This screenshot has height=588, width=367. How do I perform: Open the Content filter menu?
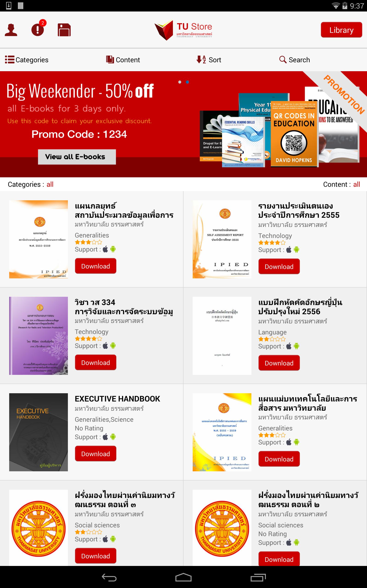coord(123,60)
